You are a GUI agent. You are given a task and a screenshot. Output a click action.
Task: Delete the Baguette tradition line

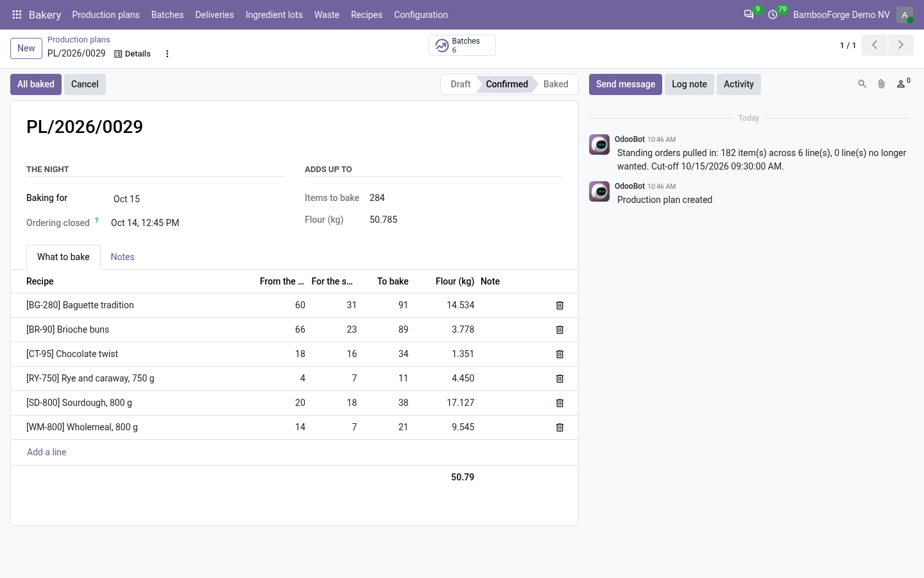(x=560, y=306)
